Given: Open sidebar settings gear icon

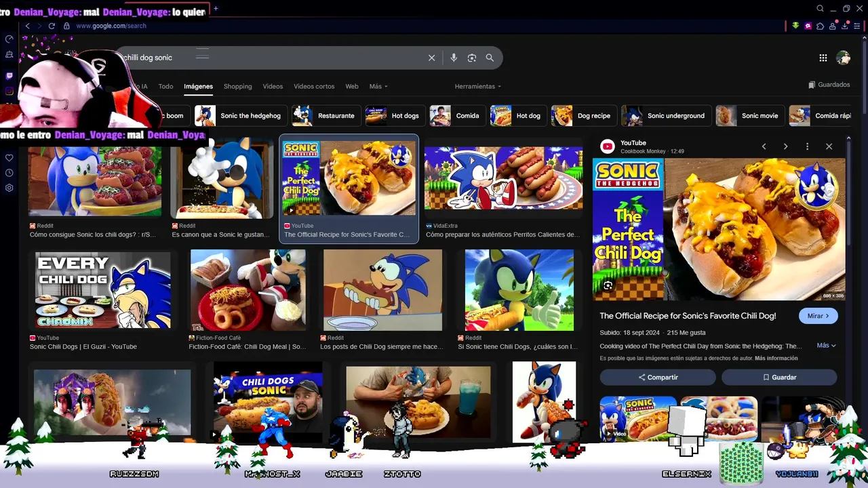Looking at the screenshot, I should [9, 188].
